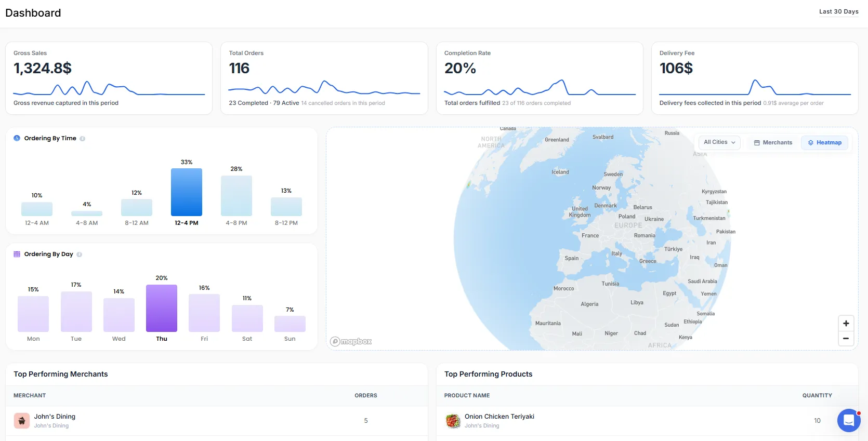Click the Mapbox logo on the map
Viewport: 868px width, 441px height.
click(x=351, y=341)
